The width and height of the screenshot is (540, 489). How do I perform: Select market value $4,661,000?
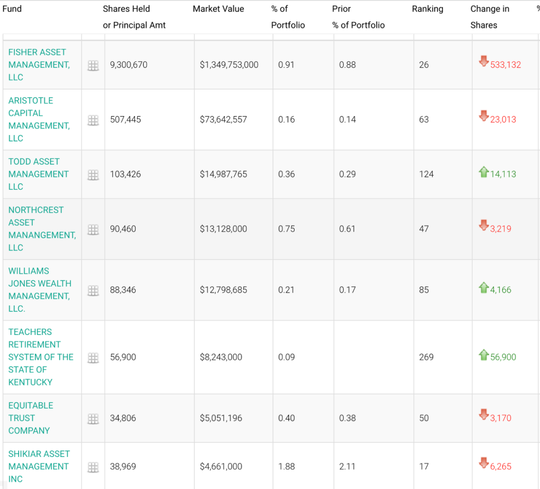221,467
